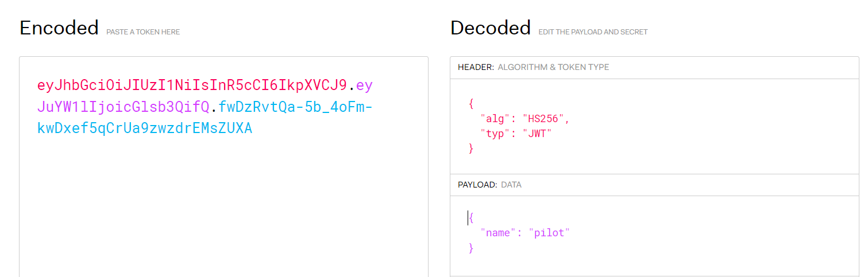Viewport: 868px width, 277px height.
Task: Click the "HS256" algorithm value
Action: (543, 119)
